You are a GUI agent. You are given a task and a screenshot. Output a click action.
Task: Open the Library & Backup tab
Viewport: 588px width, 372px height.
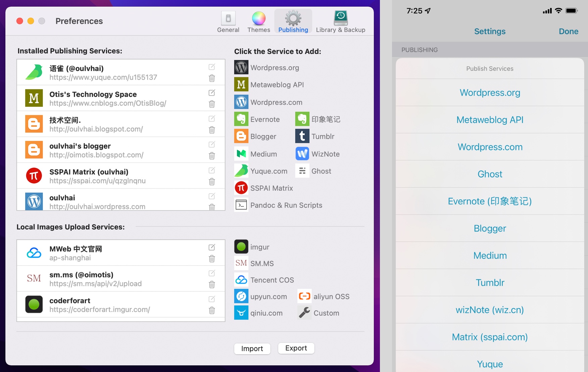coord(340,21)
